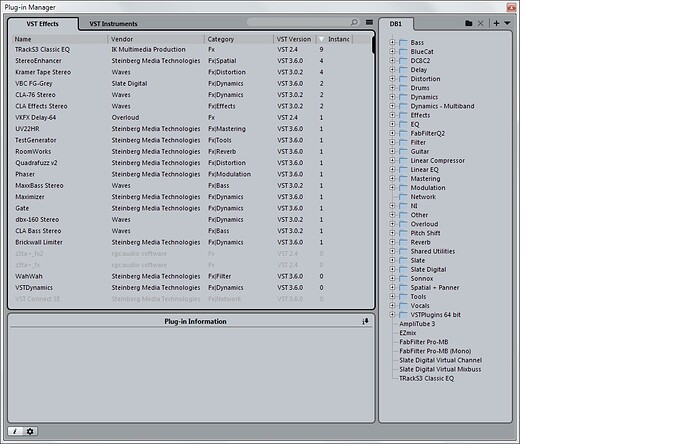Select the VSTDynamics plug-in row
The image size is (690, 444).
coord(192,288)
